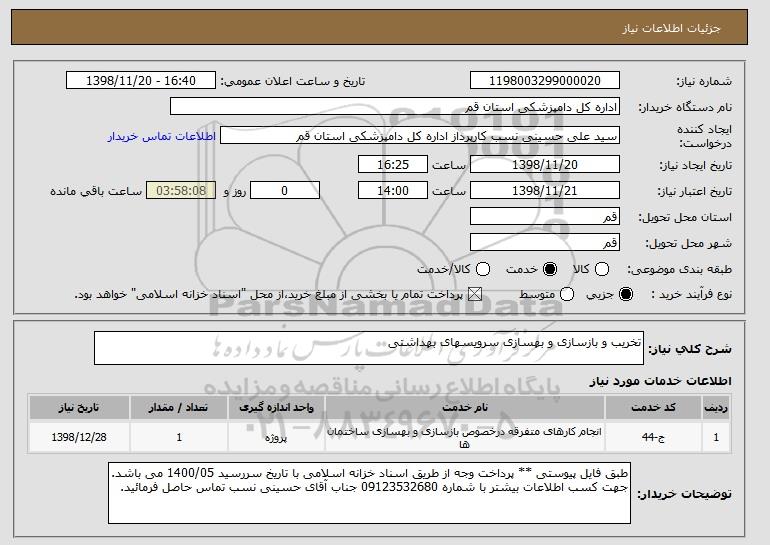Click the جزئیات اطلاعات نیاز header title

(x=672, y=28)
